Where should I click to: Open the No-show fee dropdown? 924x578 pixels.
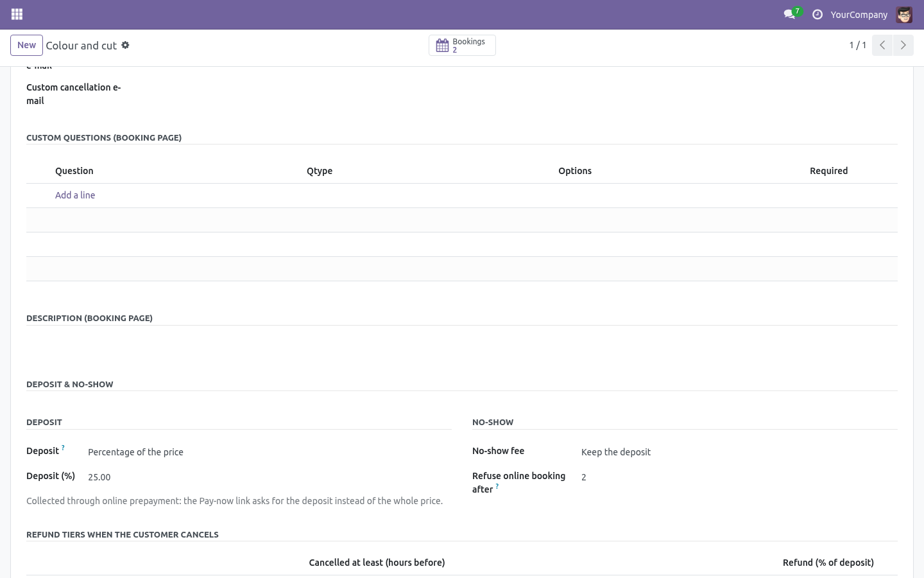[739, 452]
